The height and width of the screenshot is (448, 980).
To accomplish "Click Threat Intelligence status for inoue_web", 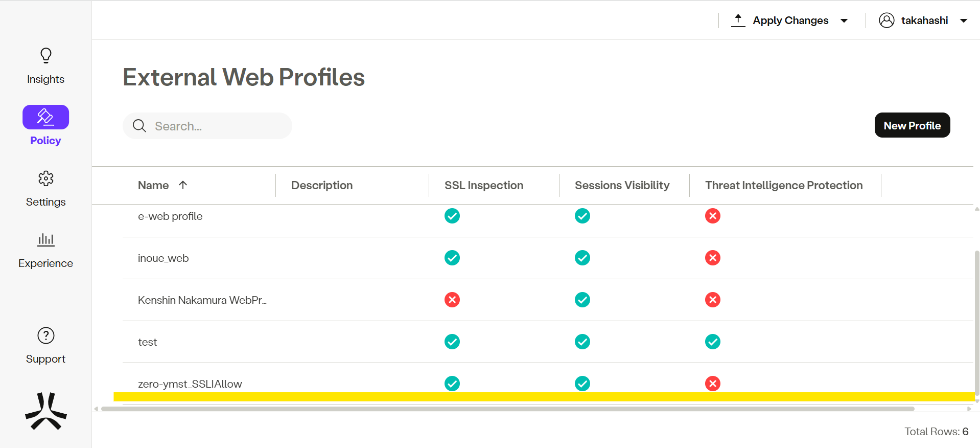I will (713, 258).
